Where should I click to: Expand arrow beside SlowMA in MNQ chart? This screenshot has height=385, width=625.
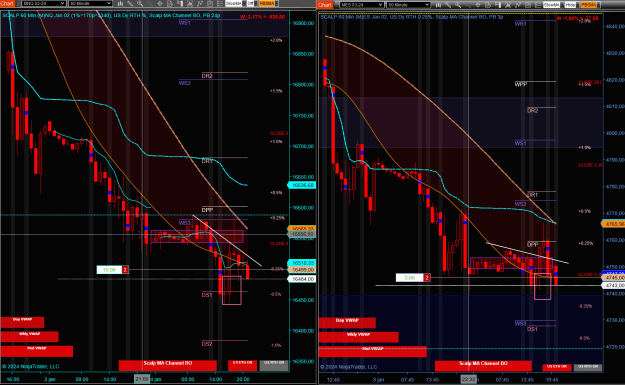point(244,4)
